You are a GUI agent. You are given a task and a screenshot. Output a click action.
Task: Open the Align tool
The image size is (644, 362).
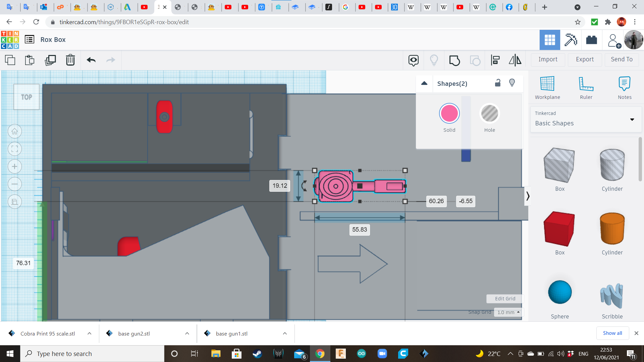point(495,60)
